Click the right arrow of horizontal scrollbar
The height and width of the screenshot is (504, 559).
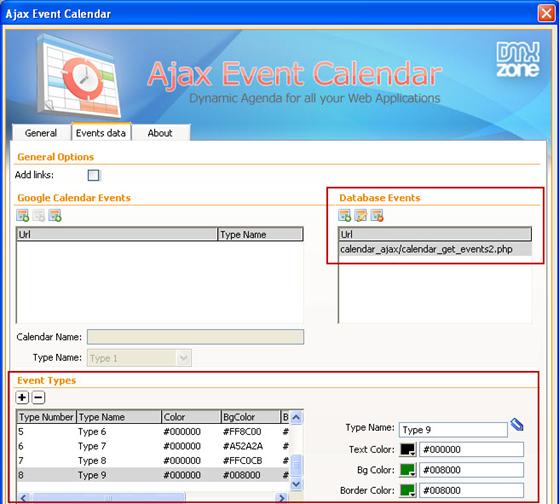click(x=282, y=498)
